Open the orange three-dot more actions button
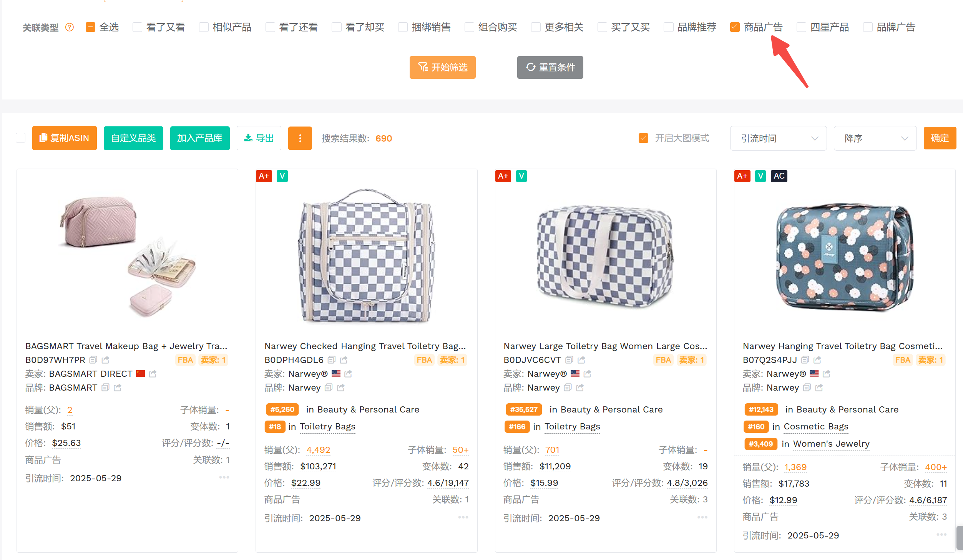This screenshot has height=560, width=963. click(300, 138)
